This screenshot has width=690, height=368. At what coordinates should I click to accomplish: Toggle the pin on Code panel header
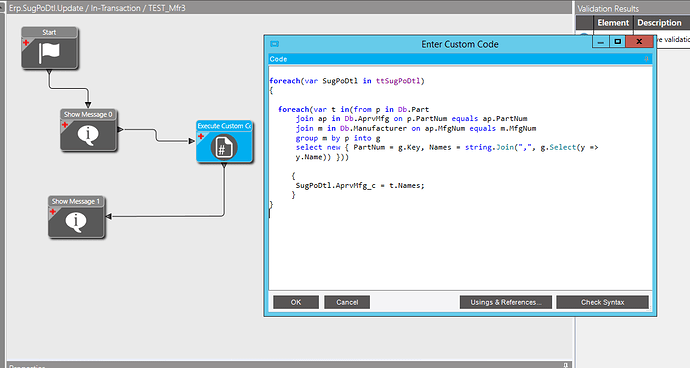coord(646,59)
